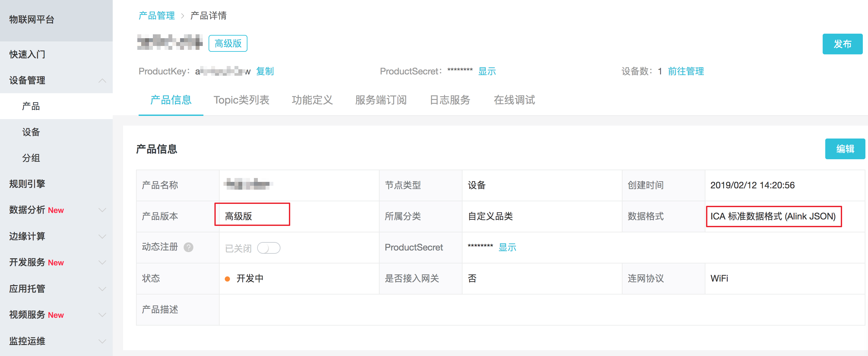Click the 产品信息 section heading

tap(156, 149)
